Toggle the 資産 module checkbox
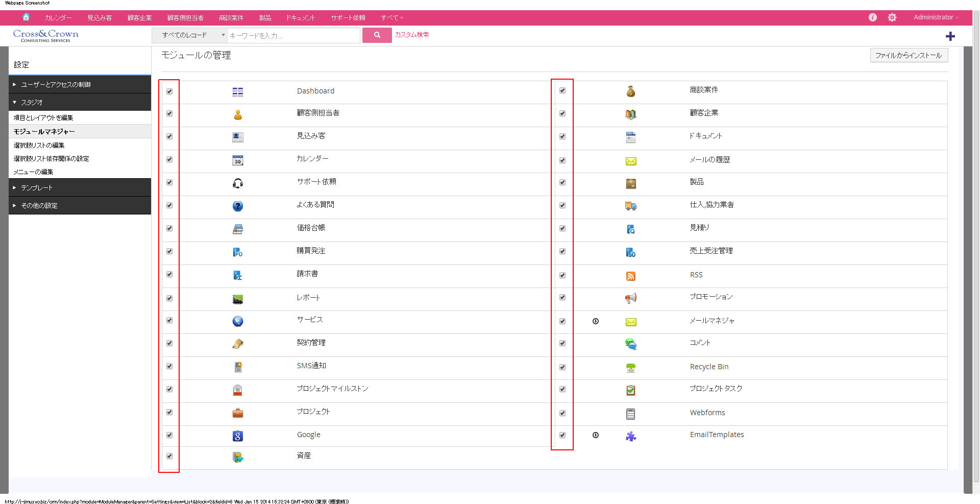This screenshot has width=980, height=504. coord(169,457)
